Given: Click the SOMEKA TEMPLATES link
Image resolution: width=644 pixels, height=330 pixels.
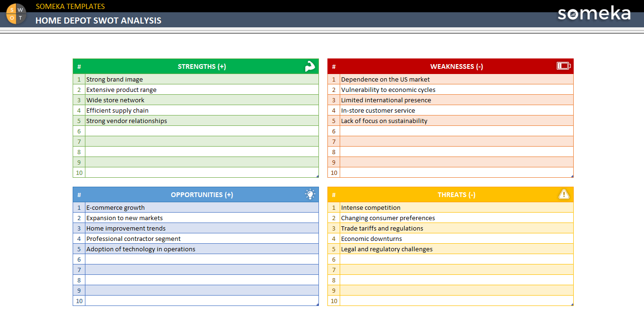Looking at the screenshot, I should point(70,6).
